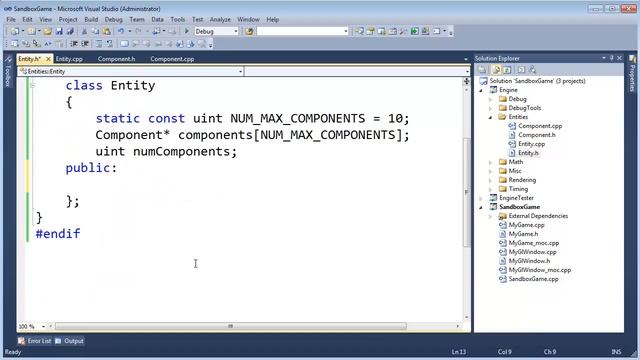Select SandboxGame.cpp in Solution Explorer
This screenshot has height=360, width=640.
click(533, 279)
